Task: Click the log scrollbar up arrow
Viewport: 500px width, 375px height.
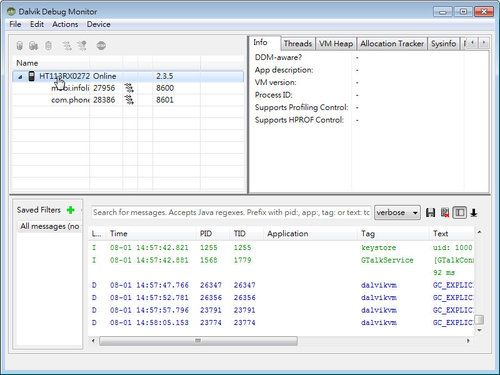Action: (479, 232)
